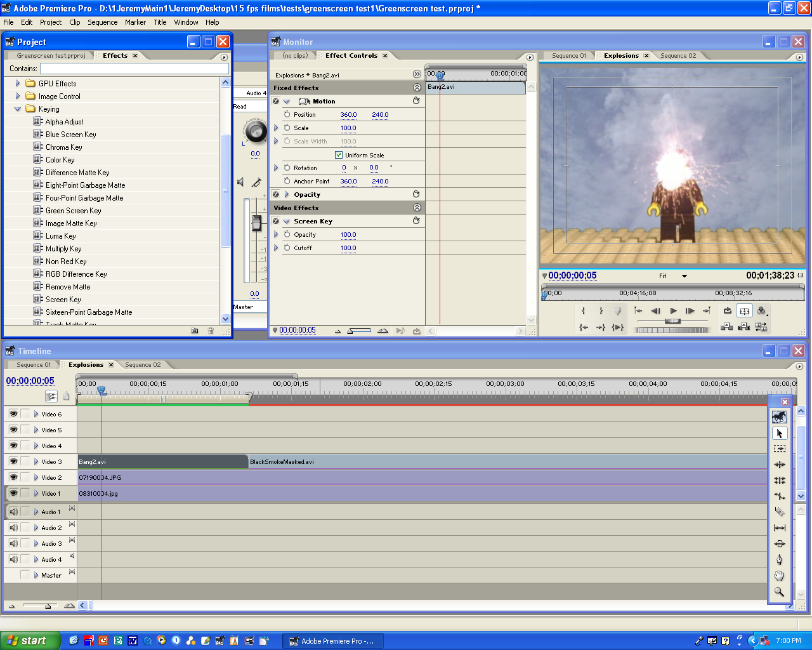Toggle Safe Margins display in Monitor
The height and width of the screenshot is (650, 812).
[x=745, y=311]
